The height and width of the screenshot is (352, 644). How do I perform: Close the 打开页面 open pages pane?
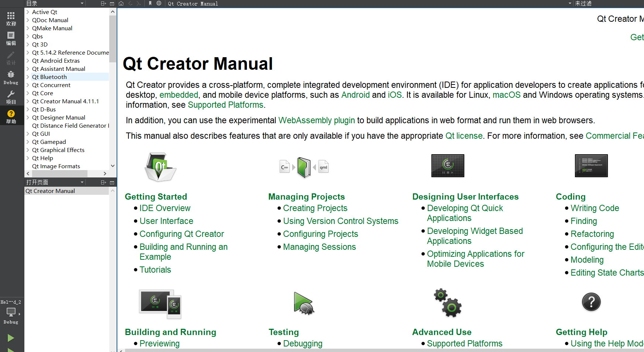tap(112, 182)
